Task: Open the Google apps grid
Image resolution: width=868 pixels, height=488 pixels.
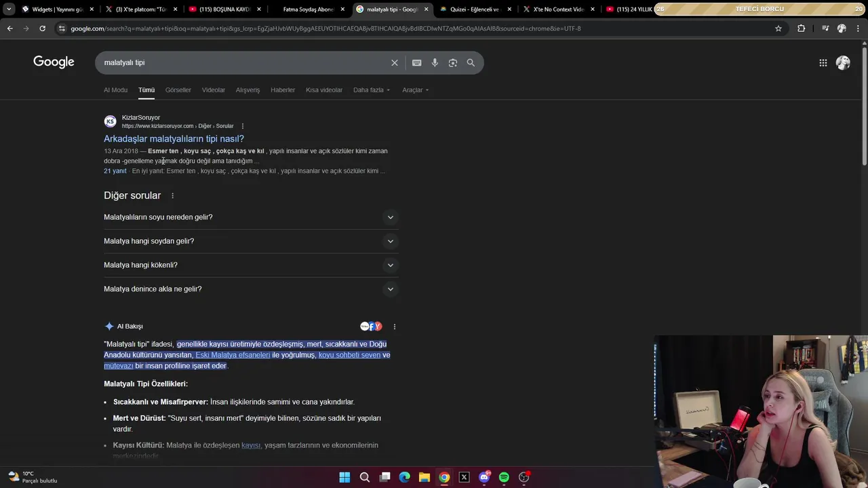Action: (x=823, y=62)
